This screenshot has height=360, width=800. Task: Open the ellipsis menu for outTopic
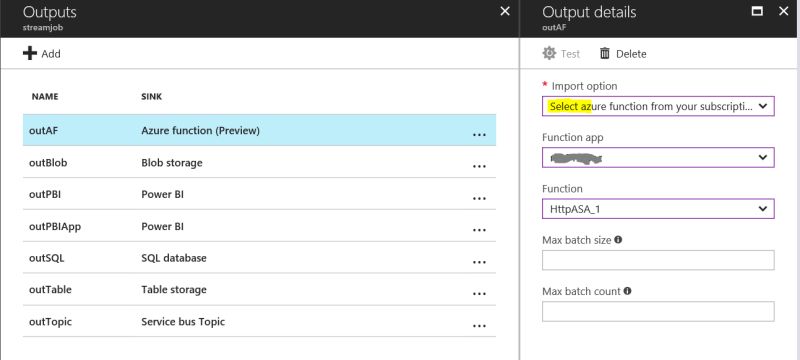(x=479, y=326)
